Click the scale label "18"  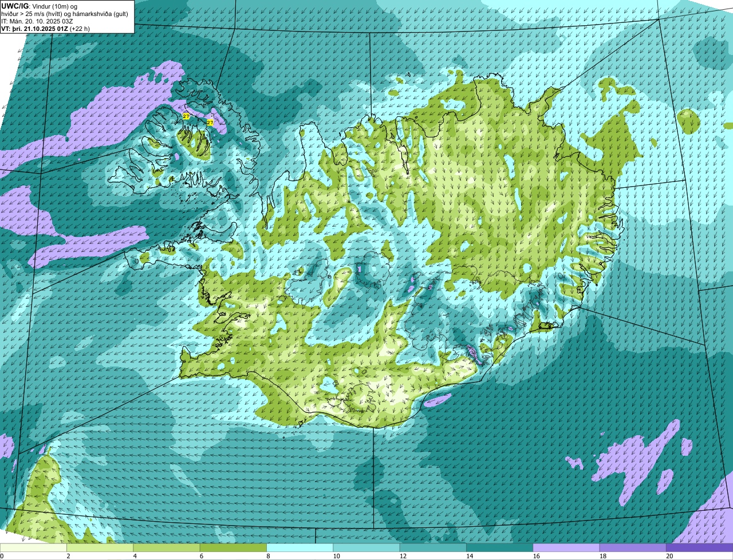coord(603,556)
